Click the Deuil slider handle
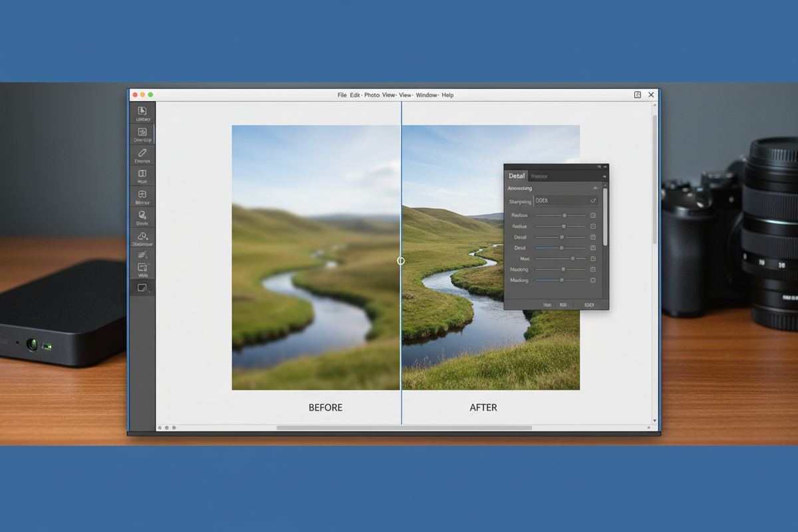 [561, 248]
